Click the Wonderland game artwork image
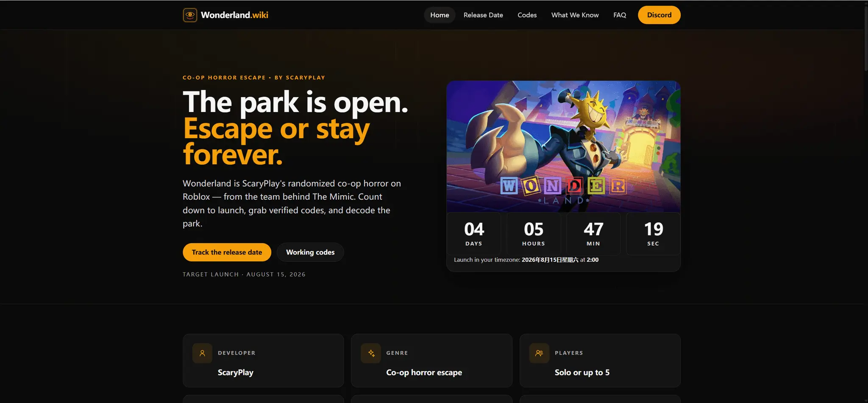Viewport: 868px width, 403px height. click(x=563, y=146)
